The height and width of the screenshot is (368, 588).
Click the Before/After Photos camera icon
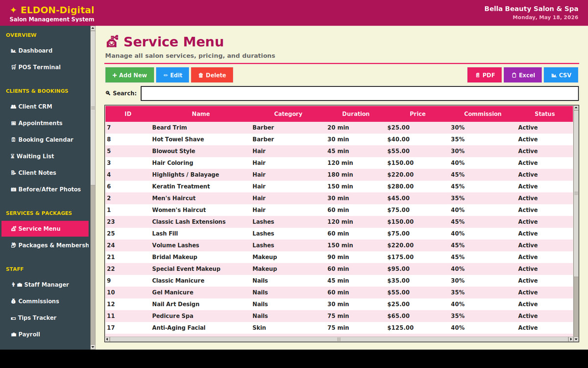pyautogui.click(x=13, y=189)
